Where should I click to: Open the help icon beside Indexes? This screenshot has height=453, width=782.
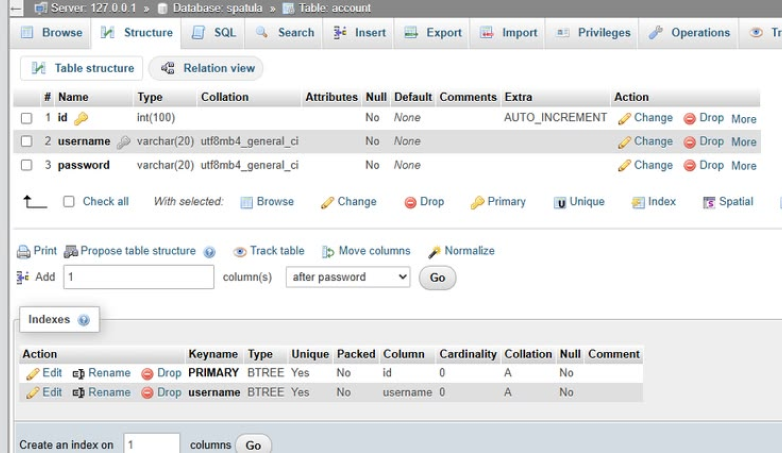84,320
